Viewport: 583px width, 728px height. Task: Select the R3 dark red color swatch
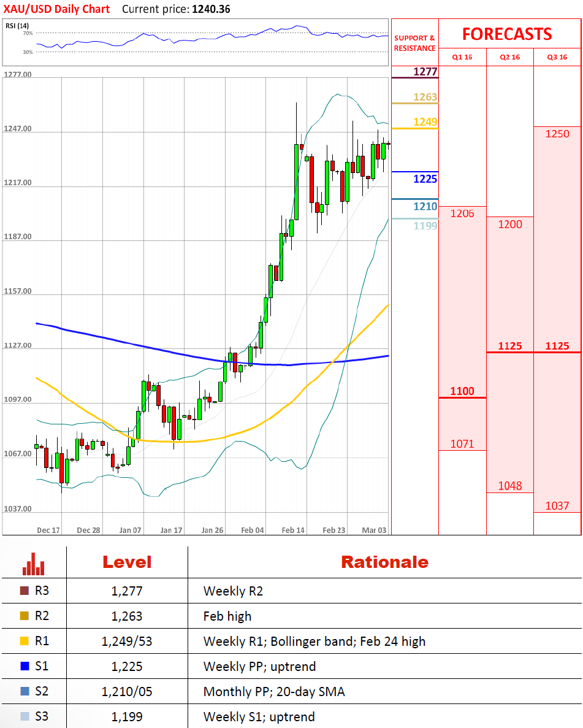pos(25,591)
